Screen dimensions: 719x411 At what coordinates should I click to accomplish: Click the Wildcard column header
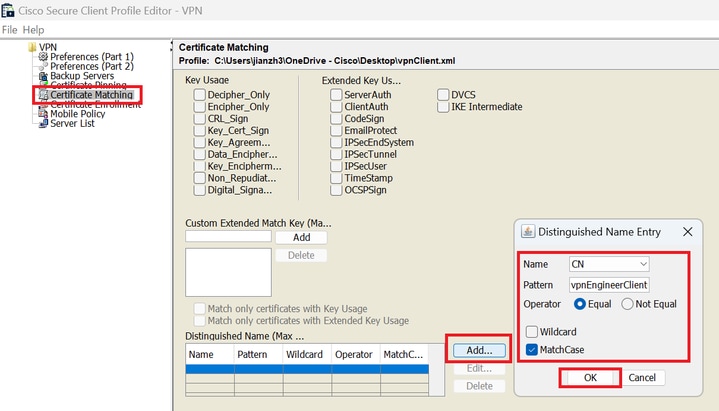[x=307, y=355]
